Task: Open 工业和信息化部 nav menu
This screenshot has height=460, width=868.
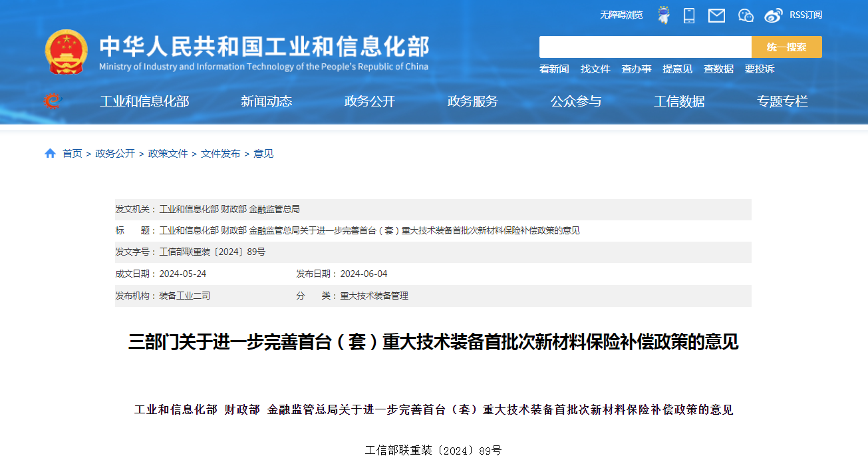Action: [x=144, y=102]
